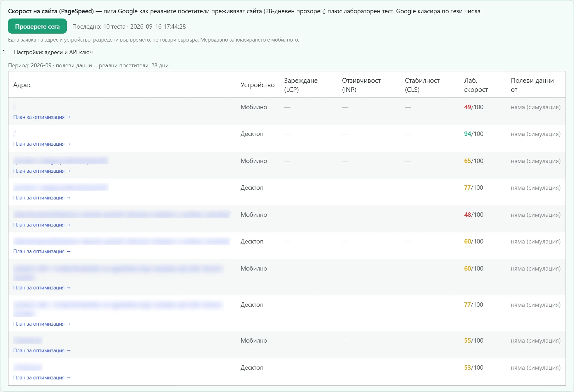The width and height of the screenshot is (574, 392).
Task: Click "Мобилно" cell in the 49/100 row
Action: click(254, 107)
